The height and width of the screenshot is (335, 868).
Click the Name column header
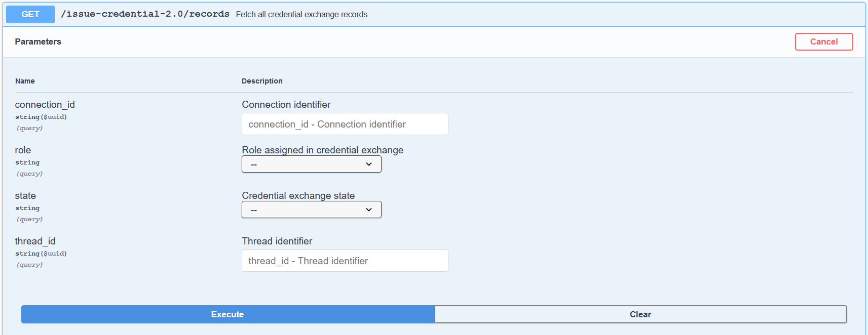pos(25,81)
